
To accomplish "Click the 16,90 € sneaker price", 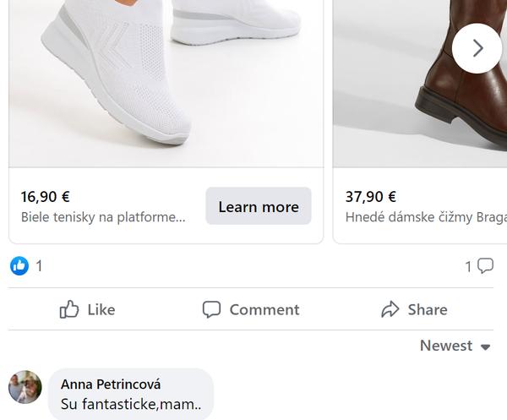I will (x=46, y=197).
